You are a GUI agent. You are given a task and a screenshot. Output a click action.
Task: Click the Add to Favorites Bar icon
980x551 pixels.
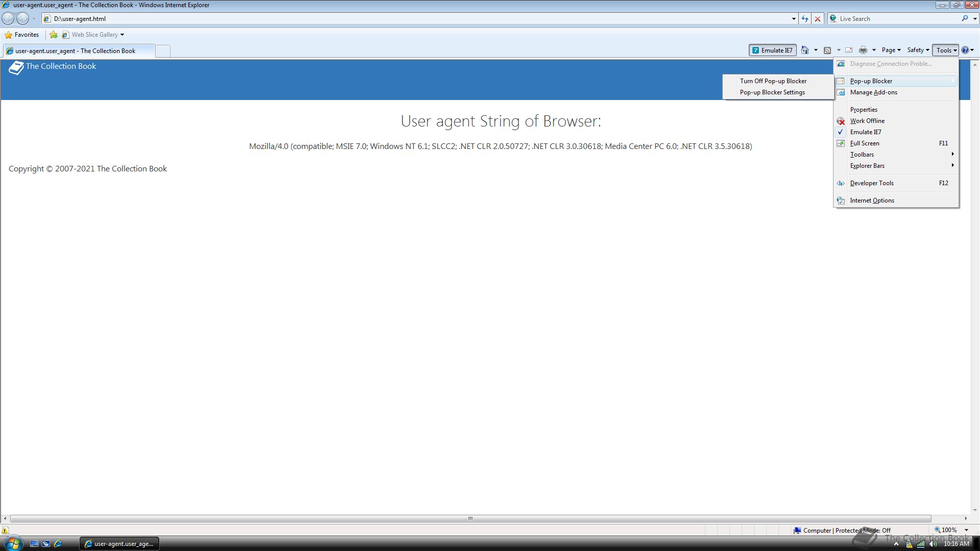point(54,35)
